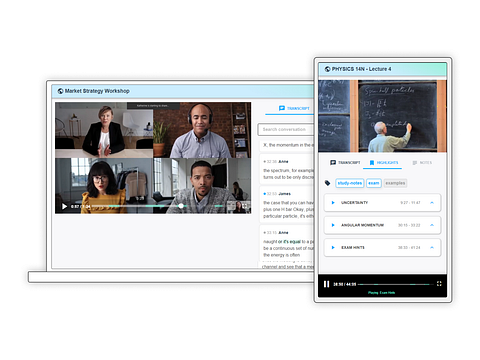Click the Search conversation field
This screenshot has width=480, height=360.
tap(286, 129)
